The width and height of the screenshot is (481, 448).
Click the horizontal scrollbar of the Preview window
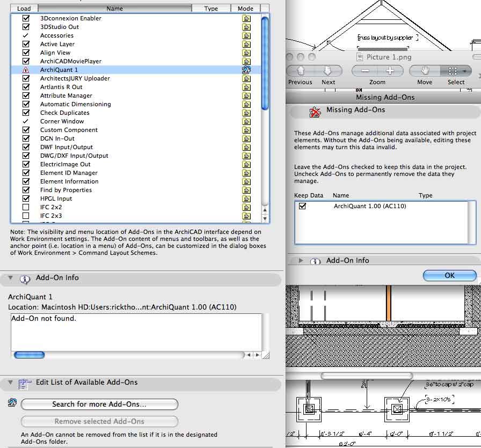pyautogui.click(x=367, y=376)
